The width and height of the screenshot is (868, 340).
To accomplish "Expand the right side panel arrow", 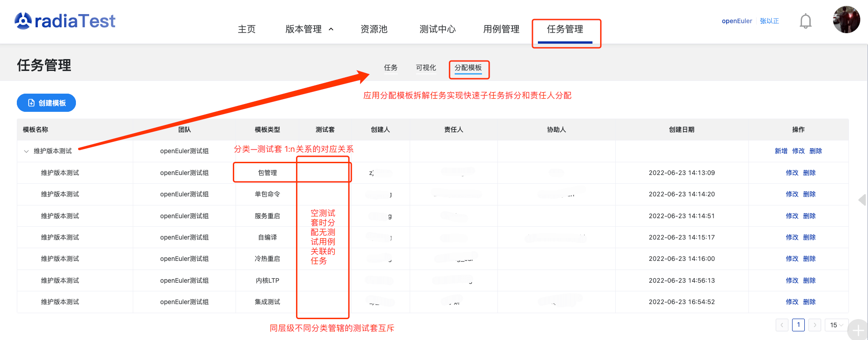I will (862, 200).
